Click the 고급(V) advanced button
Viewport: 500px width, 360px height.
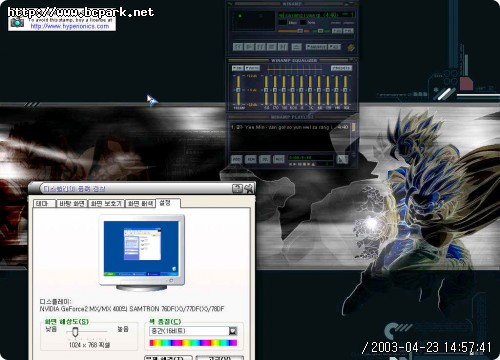220,358
